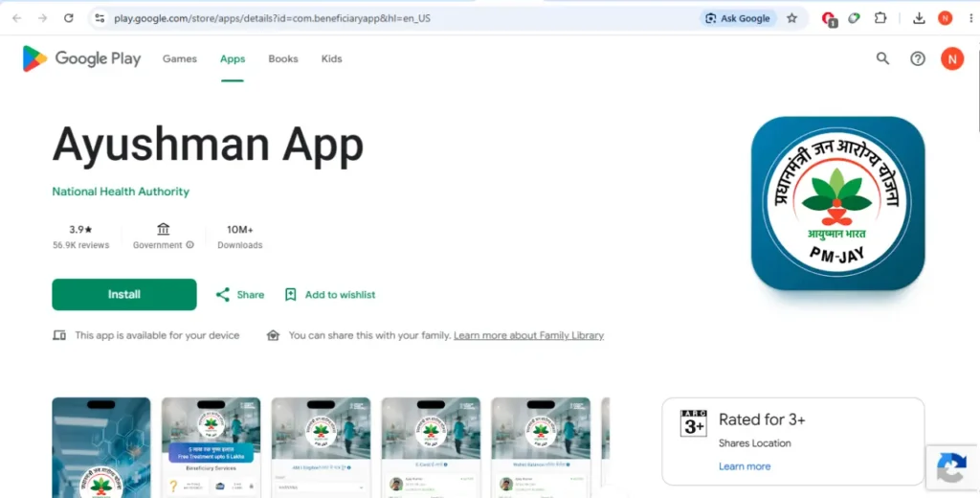This screenshot has width=980, height=498.
Task: Open the Extensions puzzle icon
Action: point(880,18)
